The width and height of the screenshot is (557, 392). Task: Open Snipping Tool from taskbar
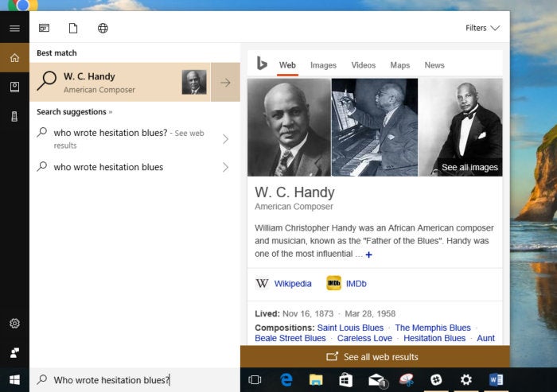(x=407, y=380)
